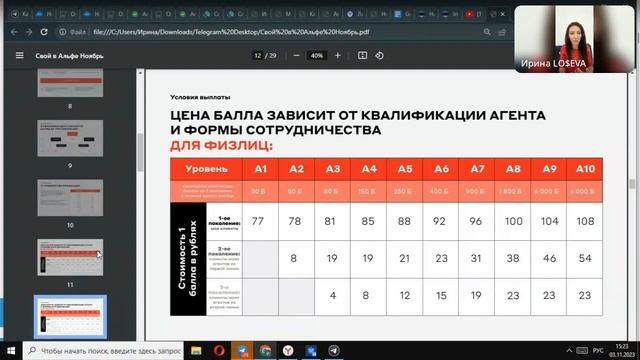This screenshot has height=360, width=640.
Task: Select page 10 thumbnail in sidebar
Action: click(70, 198)
